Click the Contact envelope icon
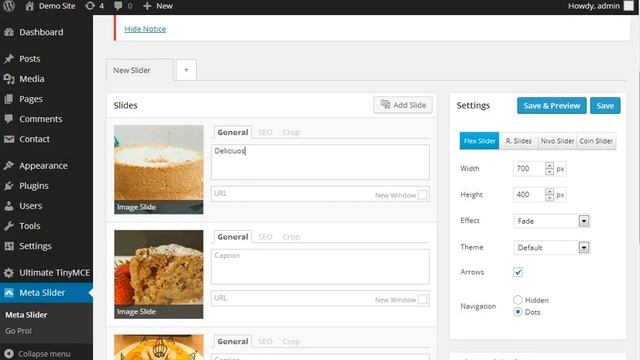 pyautogui.click(x=9, y=139)
